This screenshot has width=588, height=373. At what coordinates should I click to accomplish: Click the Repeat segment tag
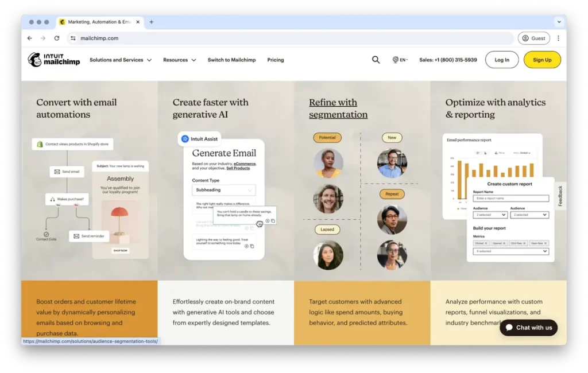[392, 194]
